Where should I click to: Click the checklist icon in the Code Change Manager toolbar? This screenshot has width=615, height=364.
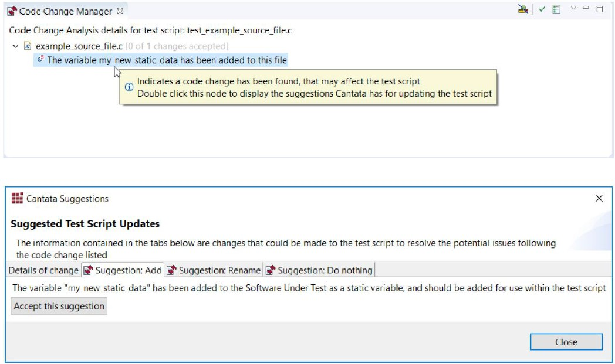click(x=556, y=9)
